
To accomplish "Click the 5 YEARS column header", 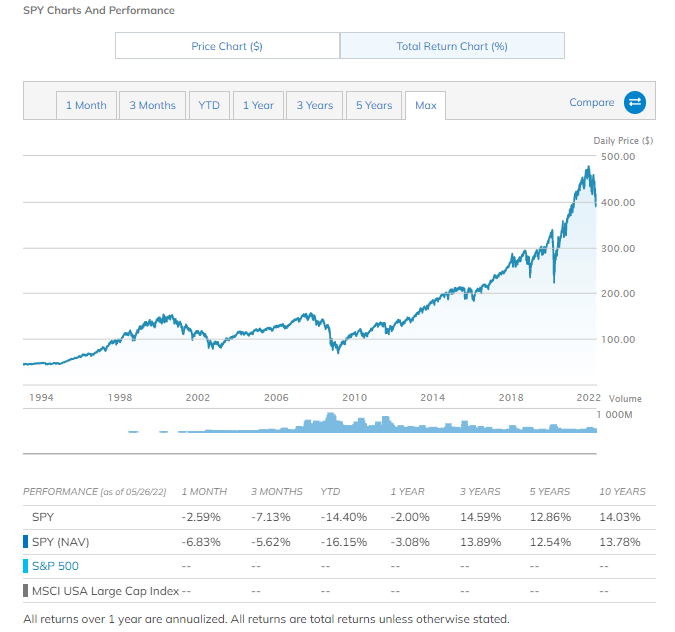I will pyautogui.click(x=550, y=492).
